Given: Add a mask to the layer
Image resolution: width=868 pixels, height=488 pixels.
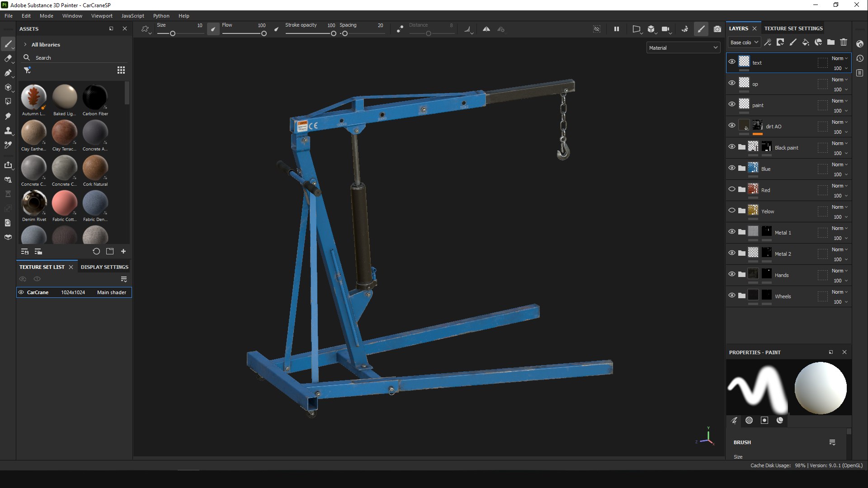Looking at the screenshot, I should pos(780,42).
